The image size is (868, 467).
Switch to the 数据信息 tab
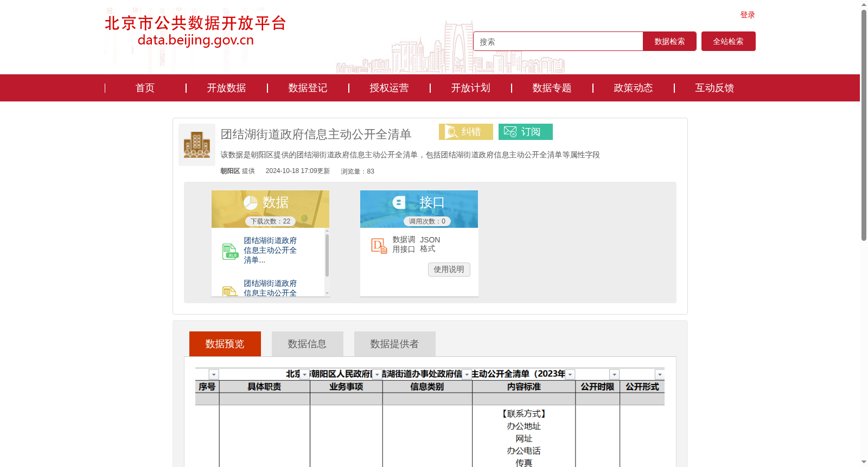pos(308,344)
